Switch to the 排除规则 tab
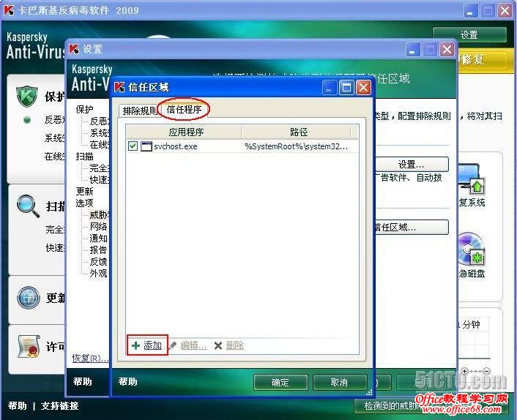The height and width of the screenshot is (420, 517). pyautogui.click(x=140, y=110)
